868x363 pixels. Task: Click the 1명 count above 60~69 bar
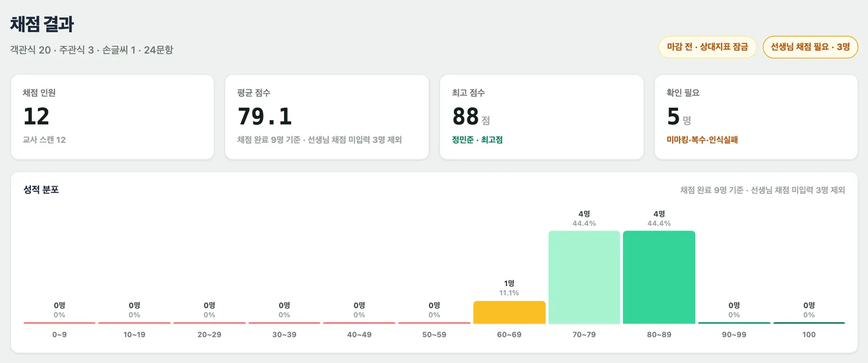[509, 283]
